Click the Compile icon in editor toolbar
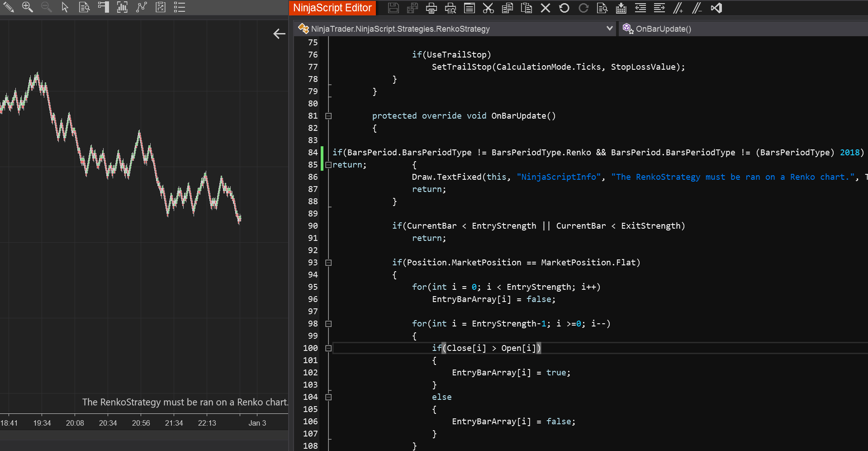The height and width of the screenshot is (451, 868). pos(621,8)
